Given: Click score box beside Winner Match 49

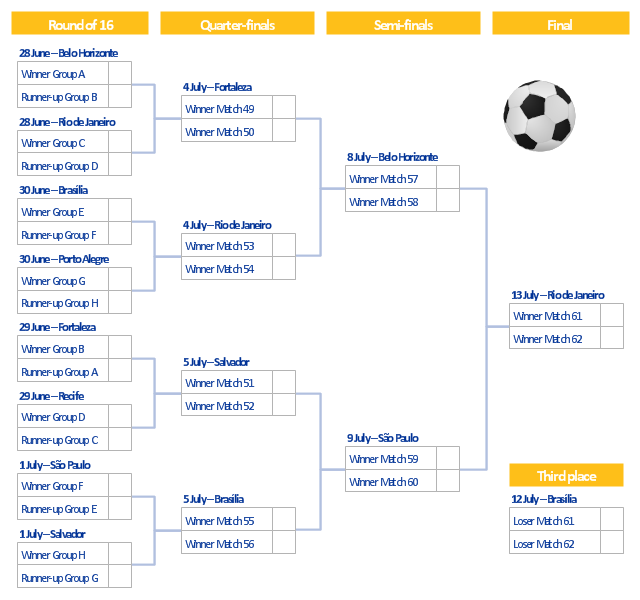Looking at the screenshot, I should pyautogui.click(x=284, y=107).
